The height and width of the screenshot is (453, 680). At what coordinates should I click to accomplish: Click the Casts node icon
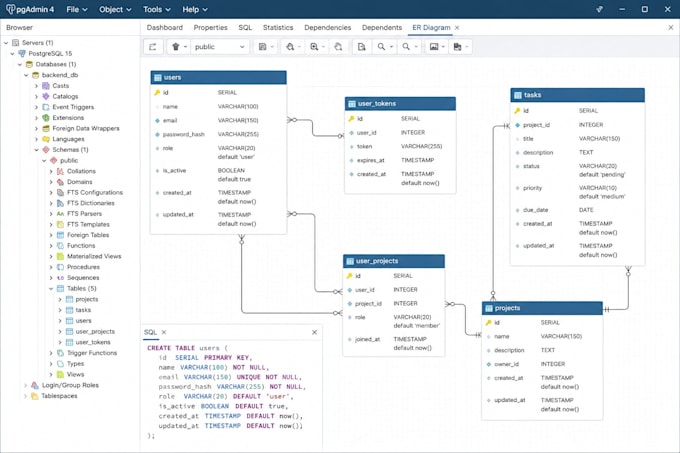tap(46, 85)
